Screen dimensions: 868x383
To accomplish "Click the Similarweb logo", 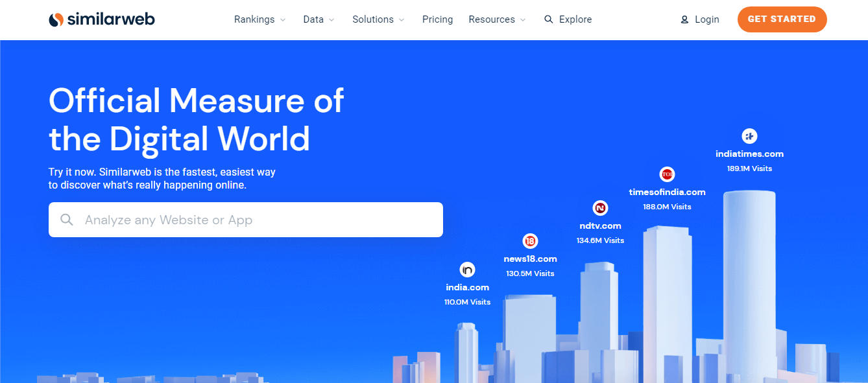I will click(x=102, y=19).
